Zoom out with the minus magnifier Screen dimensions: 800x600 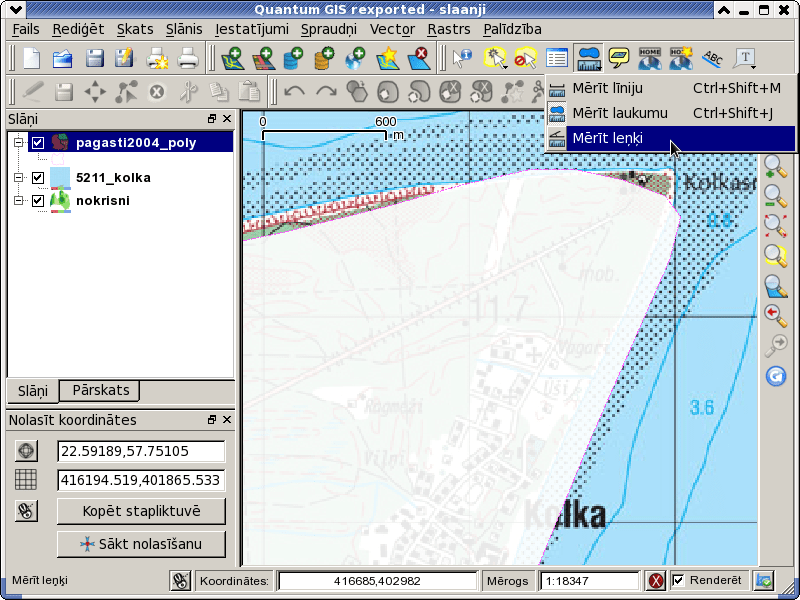776,196
